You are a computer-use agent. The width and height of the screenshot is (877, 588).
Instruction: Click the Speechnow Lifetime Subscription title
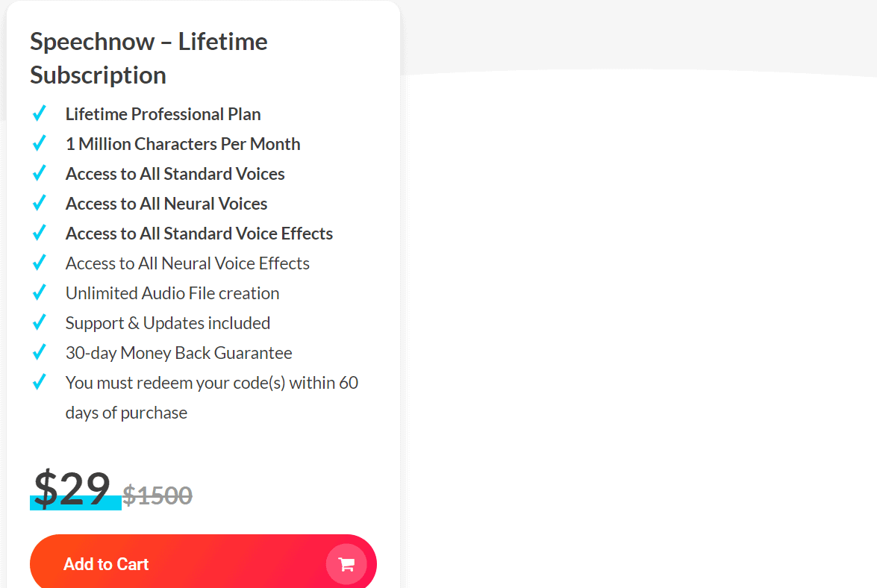point(149,57)
